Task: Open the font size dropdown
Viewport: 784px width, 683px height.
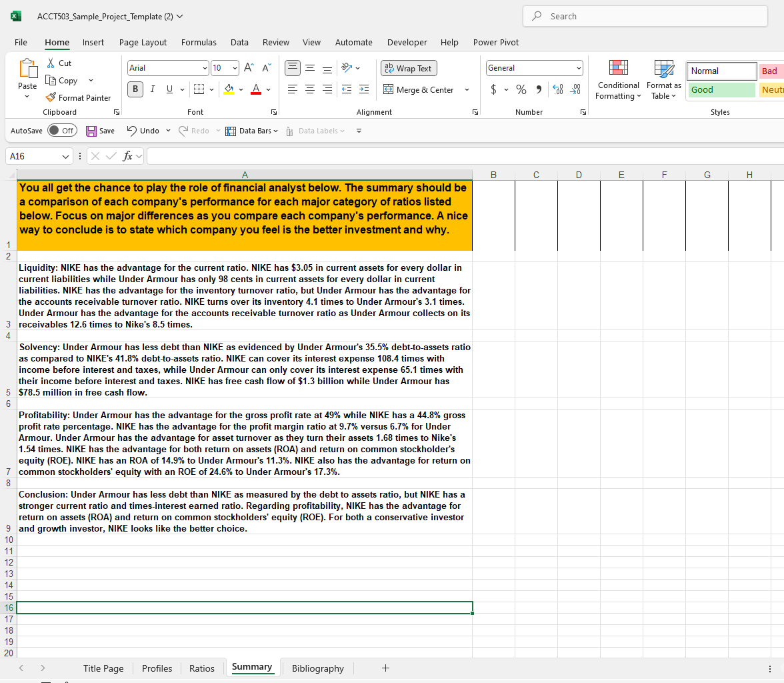Action: tap(235, 67)
